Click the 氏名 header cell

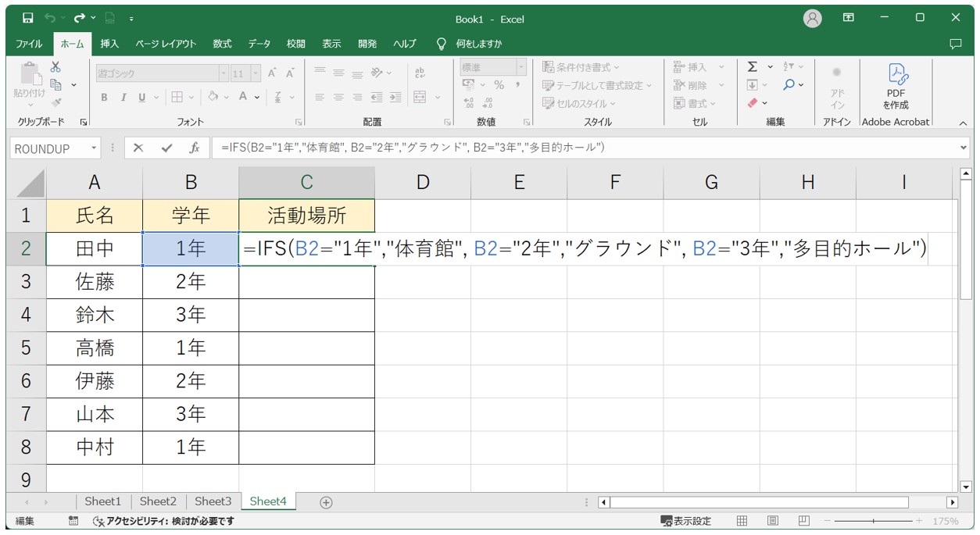95,216
